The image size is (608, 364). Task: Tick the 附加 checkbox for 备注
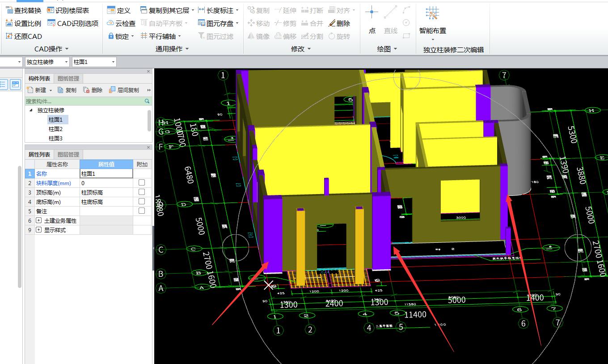[x=142, y=211]
